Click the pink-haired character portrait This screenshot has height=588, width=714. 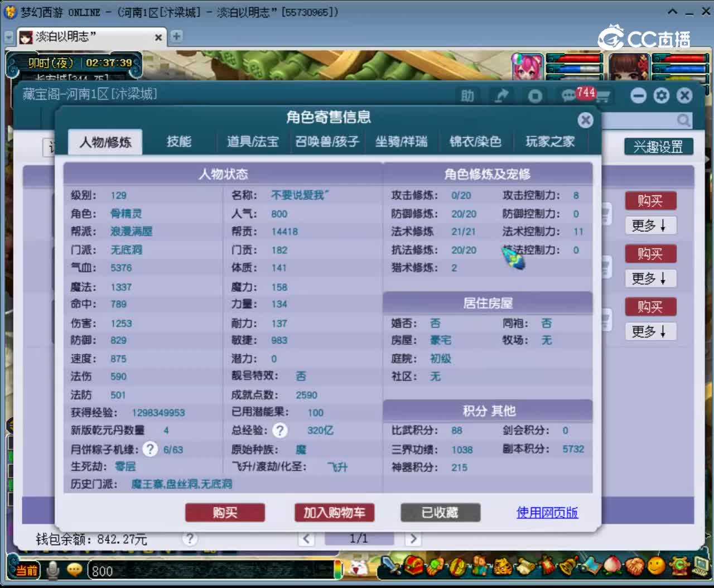(528, 68)
